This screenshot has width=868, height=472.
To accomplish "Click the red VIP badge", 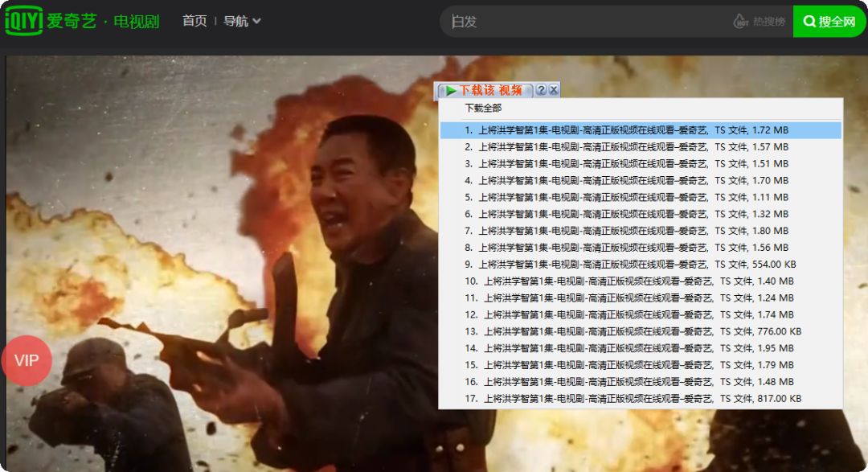I will tap(27, 361).
